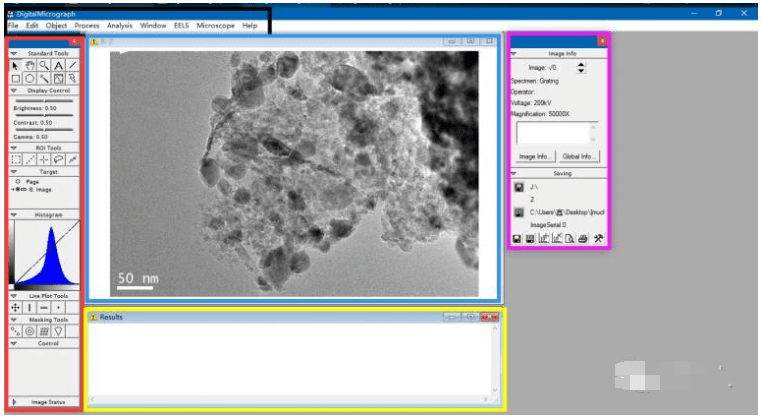Image resolution: width=762 pixels, height=420 pixels.
Task: Collapse the Histogram section
Action: [14, 215]
